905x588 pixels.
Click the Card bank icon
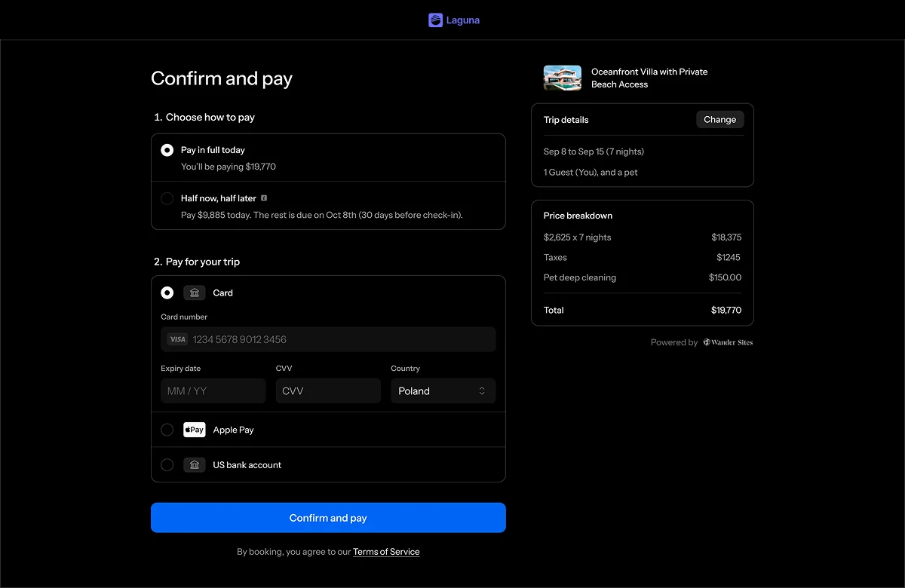[194, 293]
